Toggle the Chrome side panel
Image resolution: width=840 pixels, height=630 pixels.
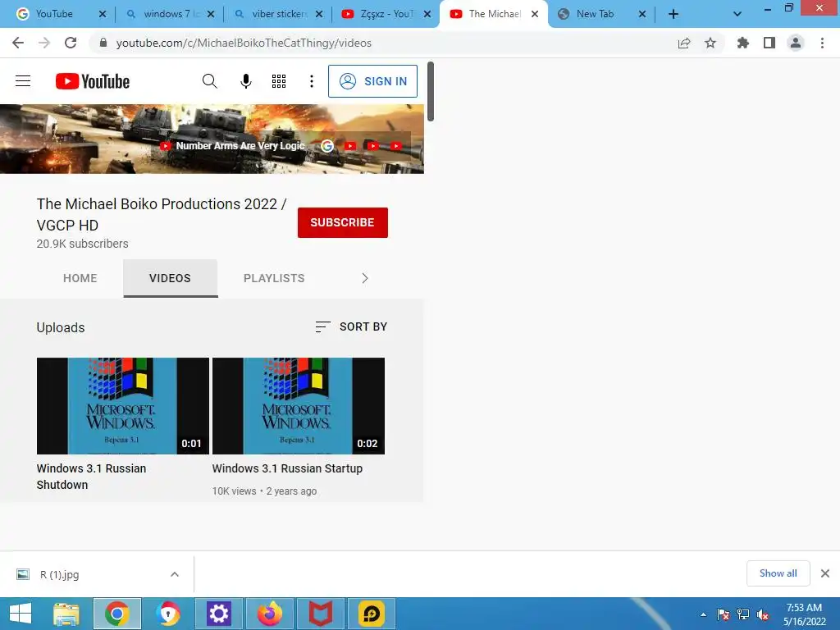(769, 43)
